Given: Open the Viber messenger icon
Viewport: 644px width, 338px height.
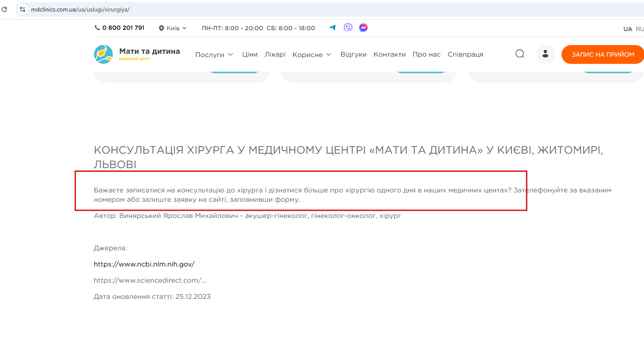Looking at the screenshot, I should (x=348, y=28).
